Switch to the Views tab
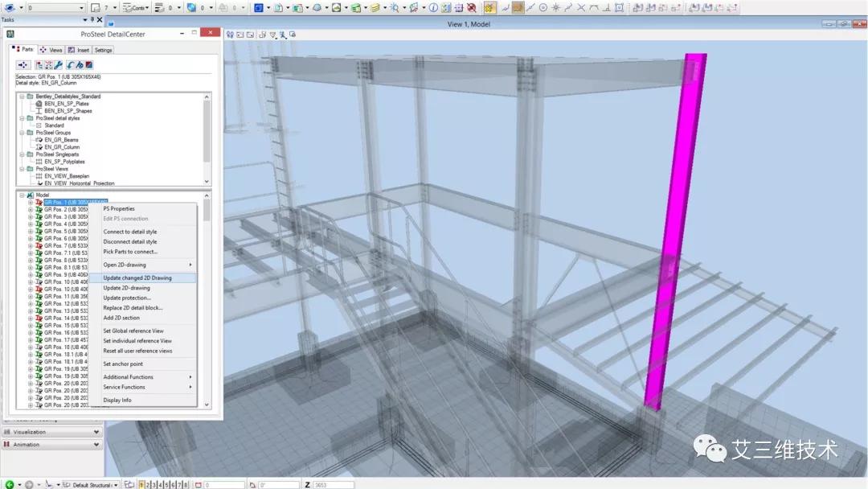 tap(51, 50)
